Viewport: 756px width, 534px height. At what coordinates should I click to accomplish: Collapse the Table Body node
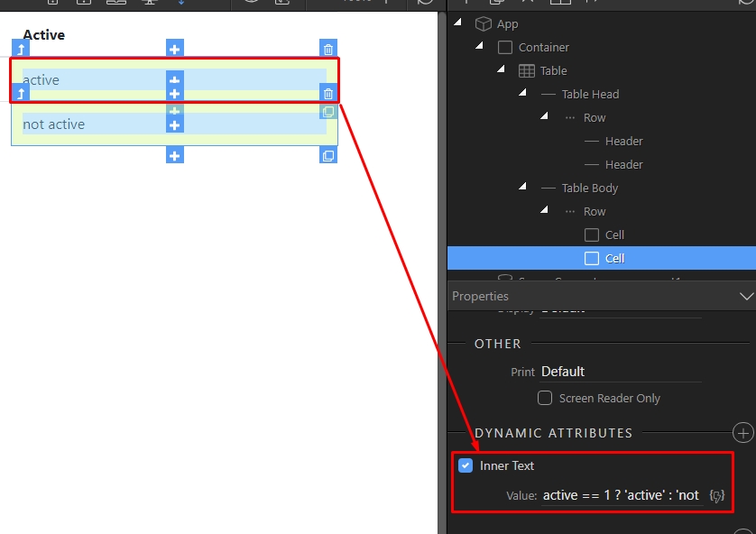pos(523,188)
